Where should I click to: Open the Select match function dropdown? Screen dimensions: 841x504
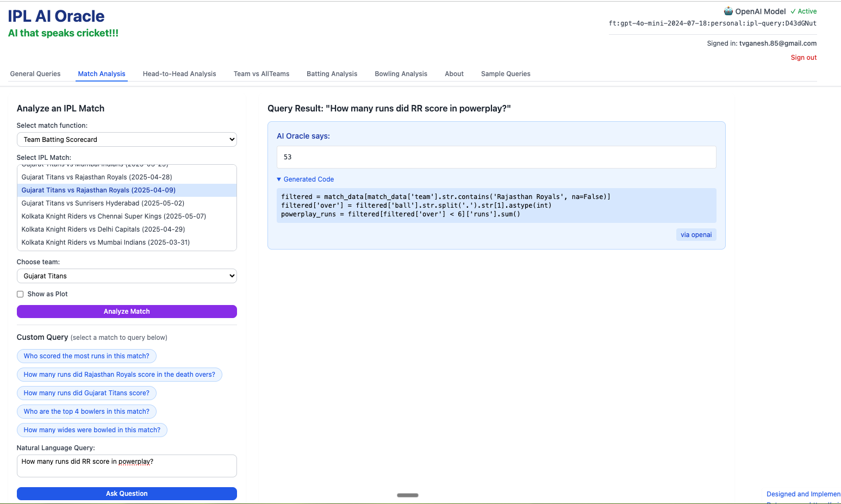pos(127,140)
